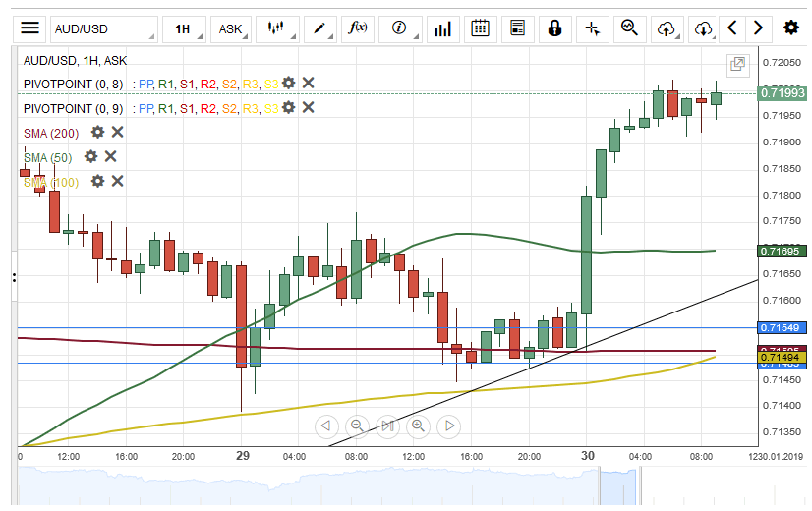Click the cloud upload icon
The image size is (812, 511).
(667, 28)
